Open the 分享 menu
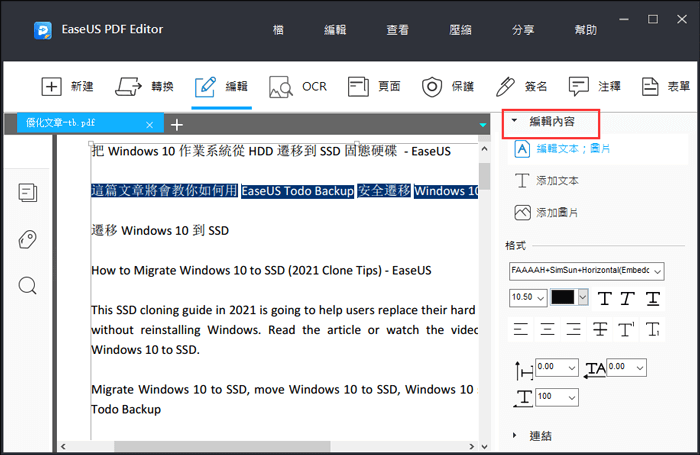Viewport: 700px width, 455px height. pyautogui.click(x=523, y=30)
